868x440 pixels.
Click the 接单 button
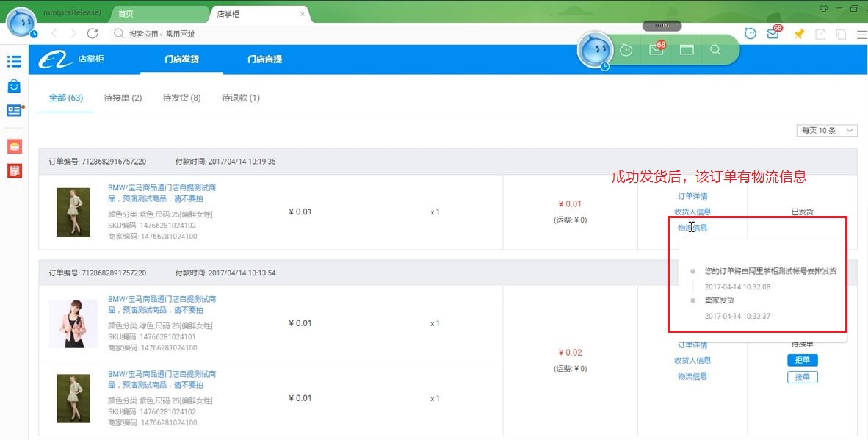coord(802,377)
